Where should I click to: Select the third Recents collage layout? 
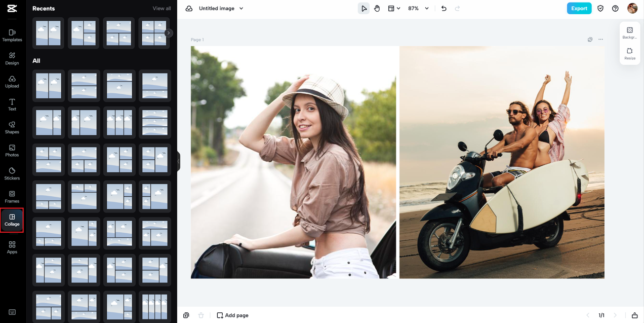click(x=119, y=33)
